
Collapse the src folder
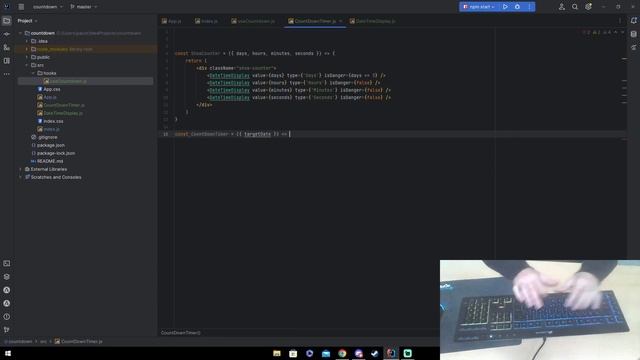tap(27, 65)
